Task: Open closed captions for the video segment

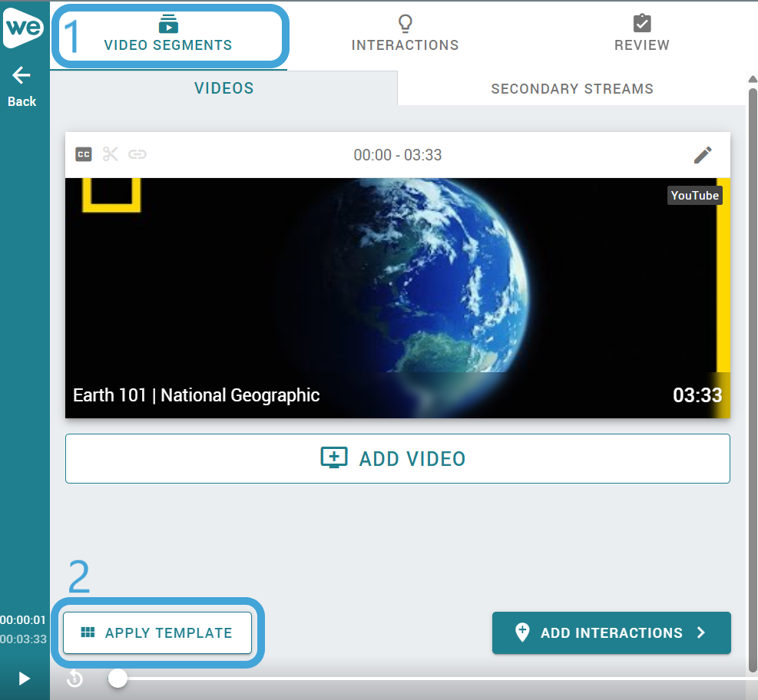Action: [x=84, y=154]
